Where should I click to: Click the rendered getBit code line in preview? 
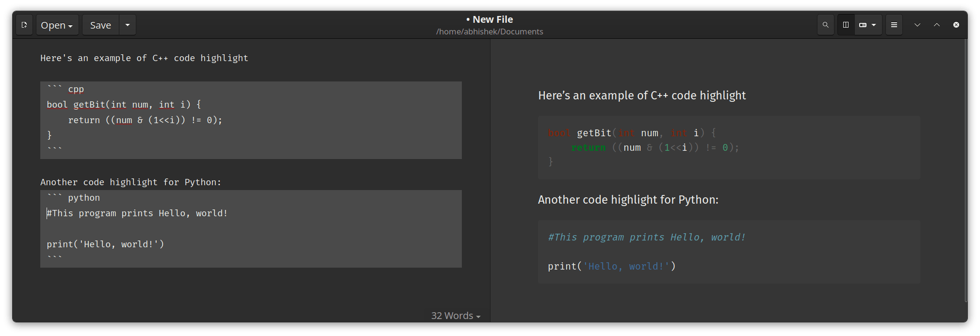pyautogui.click(x=632, y=133)
